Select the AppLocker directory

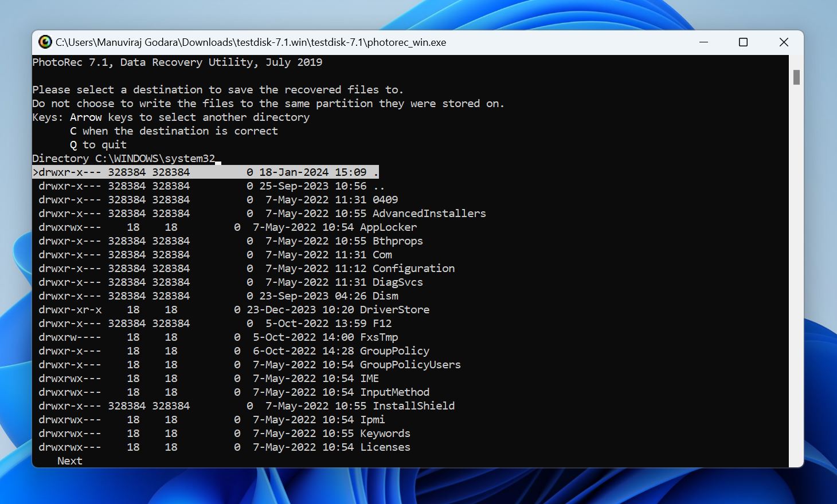point(228,227)
